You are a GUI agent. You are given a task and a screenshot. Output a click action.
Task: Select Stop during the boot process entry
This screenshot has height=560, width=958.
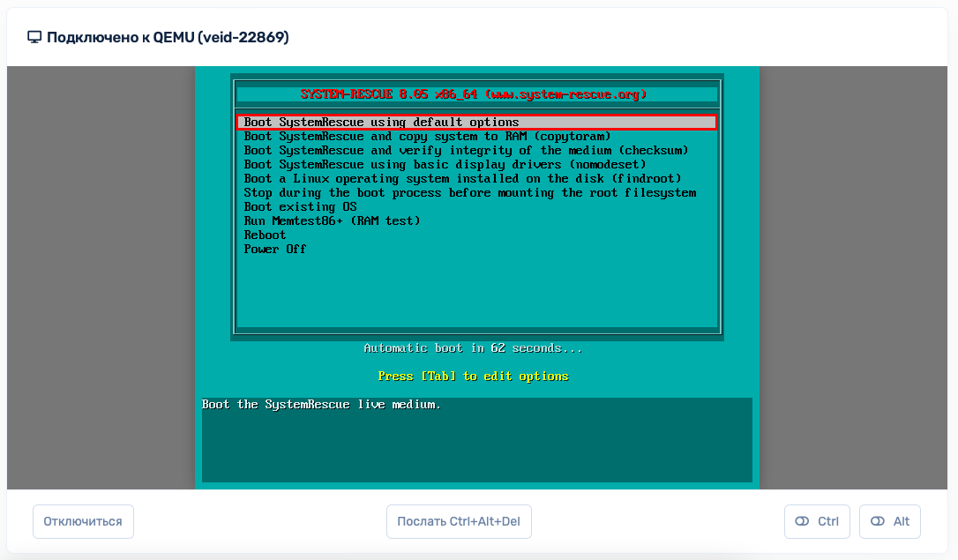(470, 192)
